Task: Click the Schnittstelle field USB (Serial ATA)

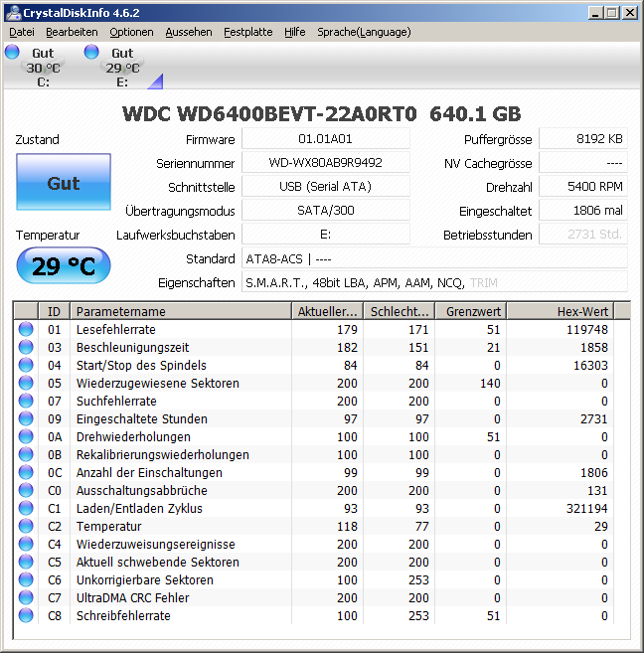Action: coord(326,186)
